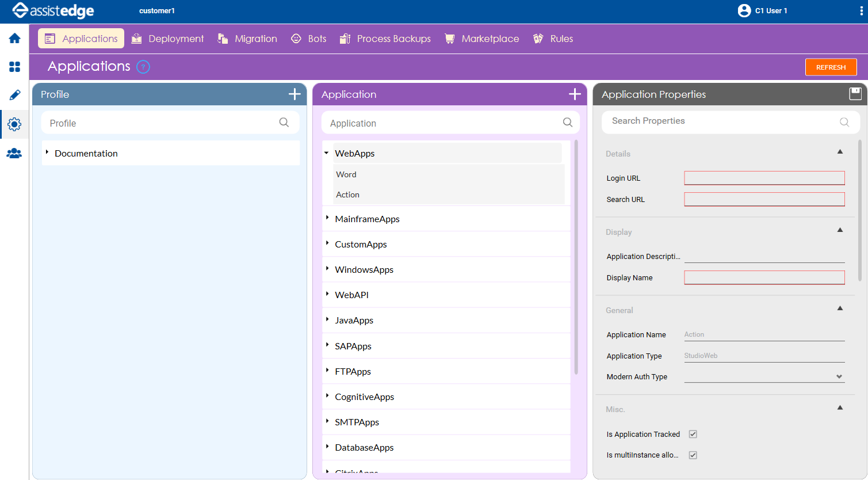Add a new application with plus icon
Image resolution: width=868 pixels, height=480 pixels.
click(x=575, y=94)
